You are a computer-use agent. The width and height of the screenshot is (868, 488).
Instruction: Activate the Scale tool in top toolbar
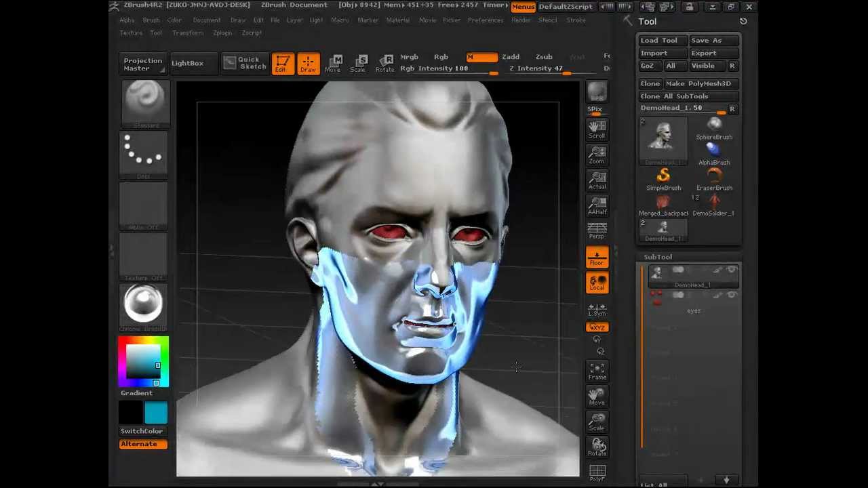tap(358, 63)
